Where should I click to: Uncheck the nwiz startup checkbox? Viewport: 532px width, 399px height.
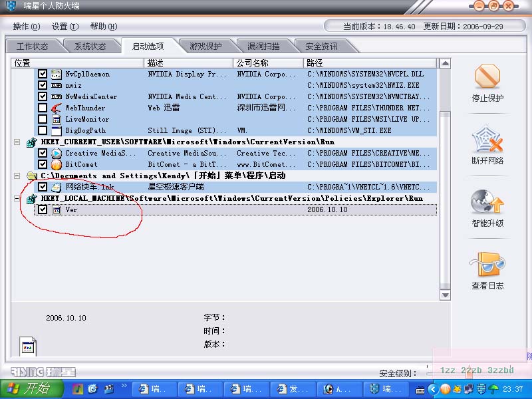[x=43, y=85]
